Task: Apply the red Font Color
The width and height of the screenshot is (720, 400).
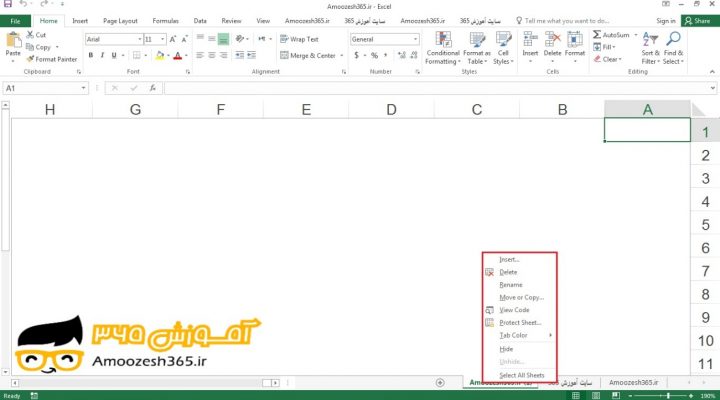Action: [x=178, y=55]
